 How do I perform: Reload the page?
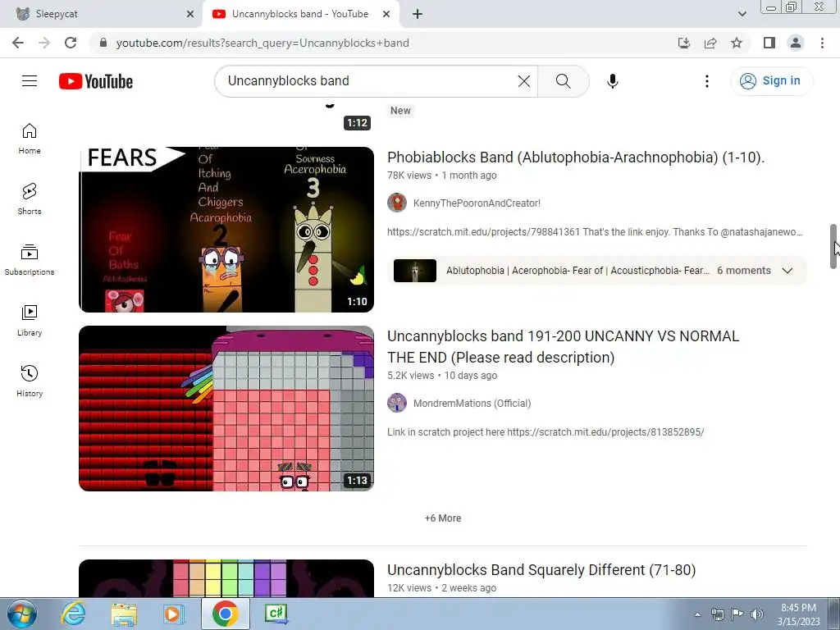[x=71, y=43]
